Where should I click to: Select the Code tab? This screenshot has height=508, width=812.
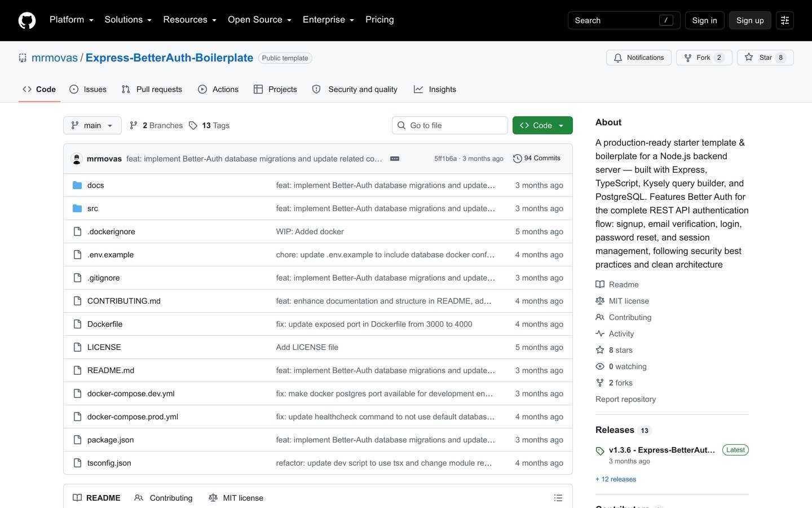39,89
